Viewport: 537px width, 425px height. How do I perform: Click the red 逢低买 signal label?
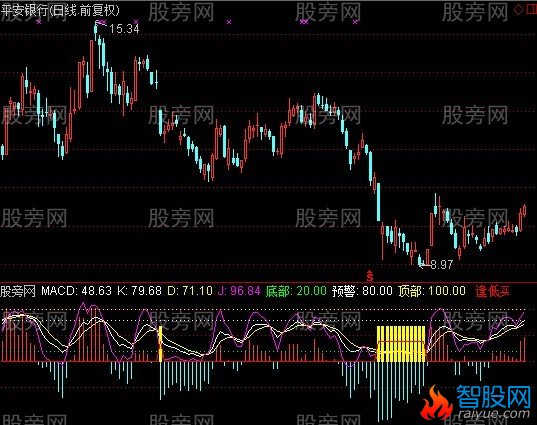pyautogui.click(x=492, y=291)
